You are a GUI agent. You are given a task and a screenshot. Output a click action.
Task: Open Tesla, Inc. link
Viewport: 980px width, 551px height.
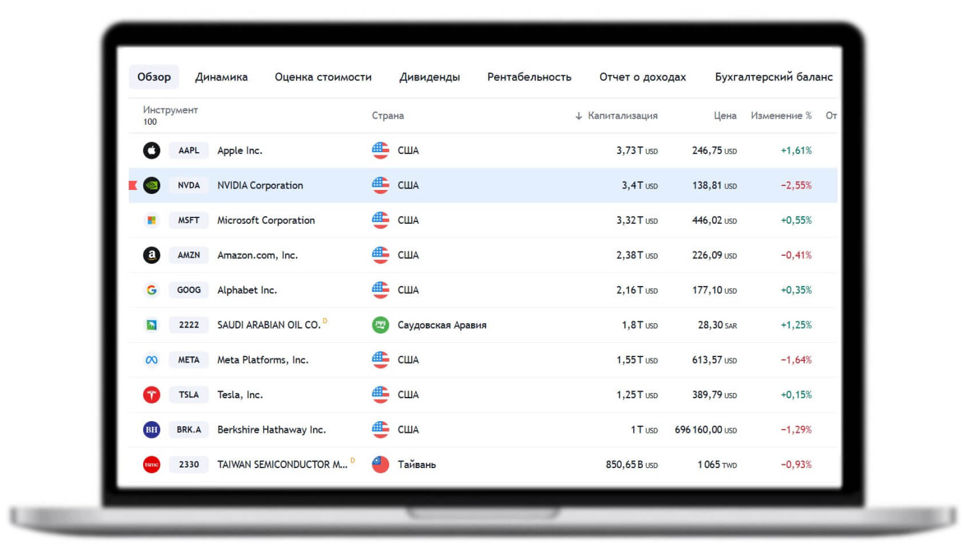[x=240, y=395]
